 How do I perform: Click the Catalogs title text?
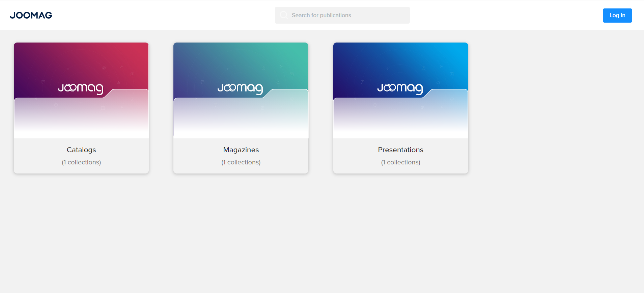[x=81, y=150]
